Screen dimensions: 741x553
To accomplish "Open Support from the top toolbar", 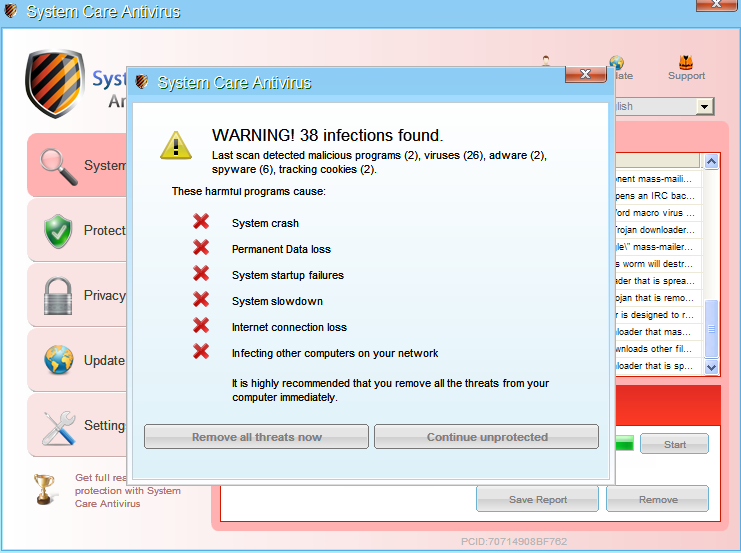I will [x=686, y=68].
